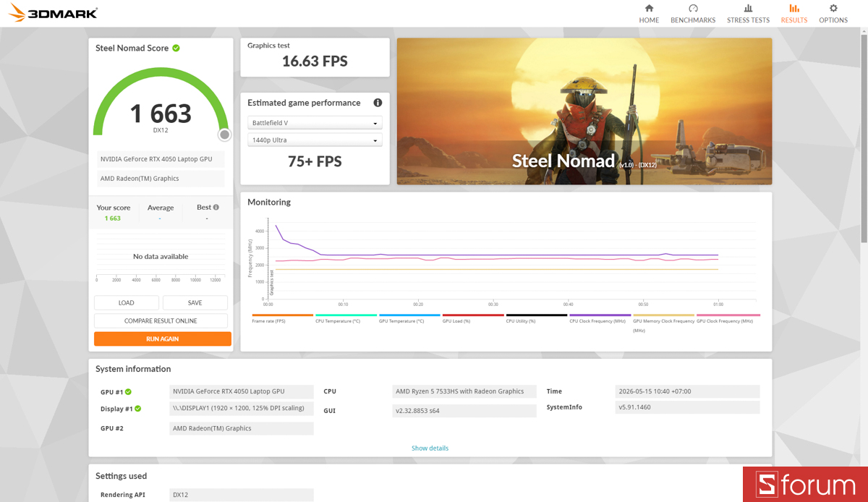Open the 1440p Ultra resolution dropdown

[x=315, y=140]
